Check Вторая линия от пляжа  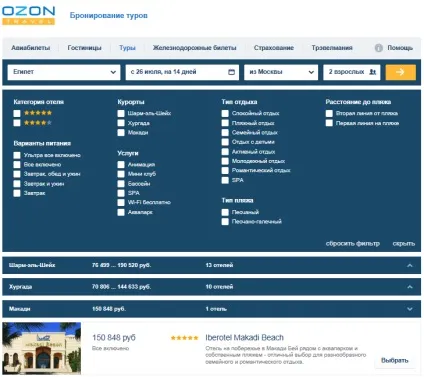coord(329,113)
